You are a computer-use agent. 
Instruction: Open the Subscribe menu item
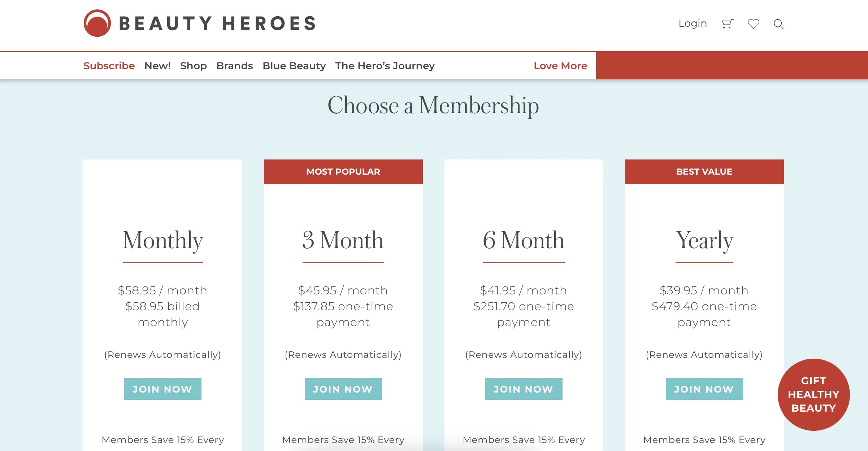[109, 66]
